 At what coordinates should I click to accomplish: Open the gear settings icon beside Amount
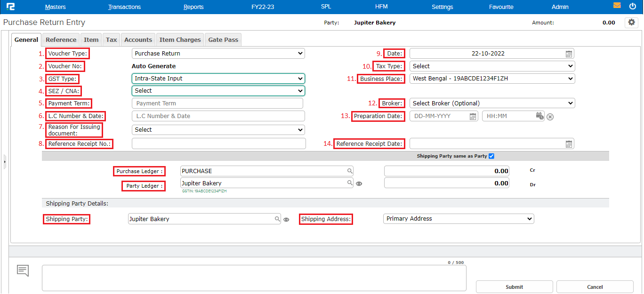coord(631,23)
